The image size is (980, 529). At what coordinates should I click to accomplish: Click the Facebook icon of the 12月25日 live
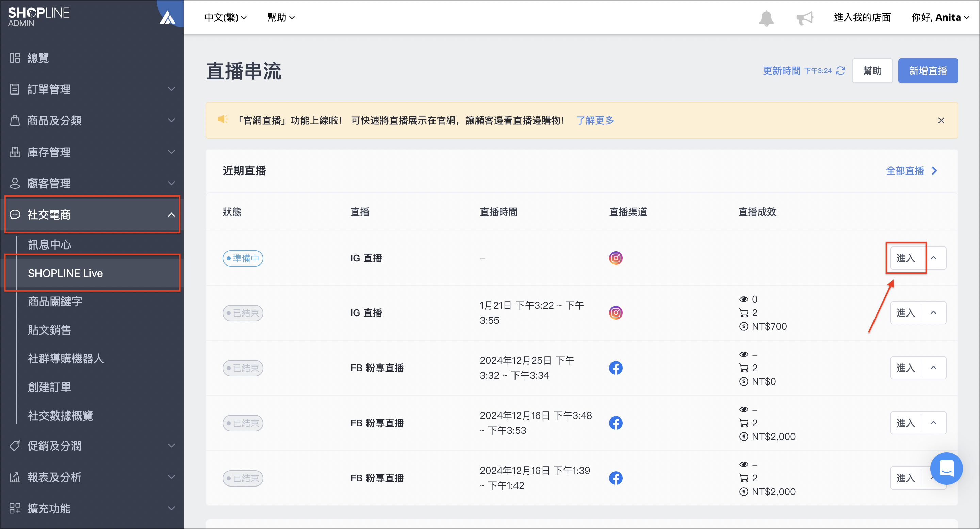coord(616,368)
